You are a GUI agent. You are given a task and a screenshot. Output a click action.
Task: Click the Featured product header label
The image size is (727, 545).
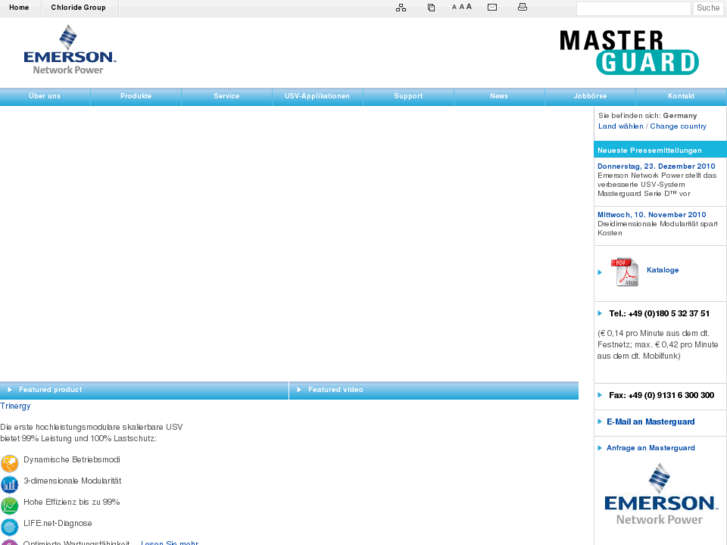(x=50, y=390)
